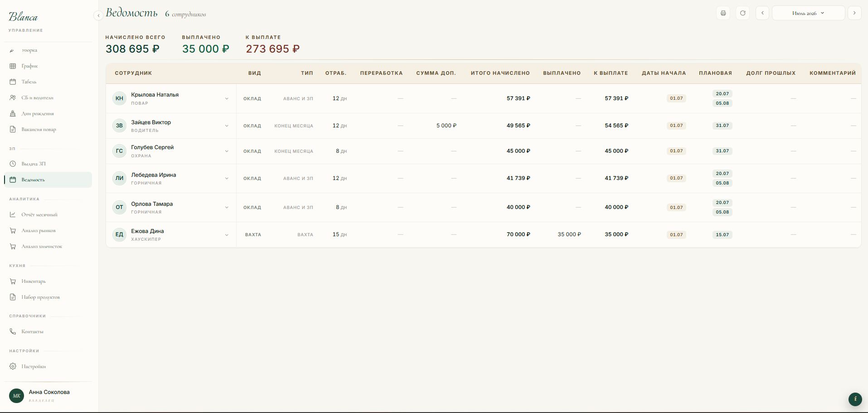Screen dimensions: 868x413
Task: Open Отчёт месячный chart icon
Action: [x=13, y=215]
